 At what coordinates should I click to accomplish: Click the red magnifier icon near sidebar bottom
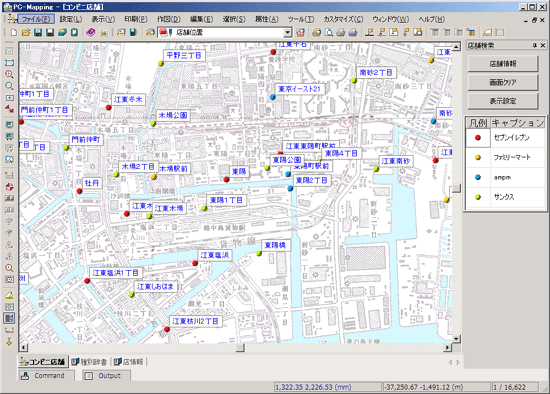pos(9,268)
